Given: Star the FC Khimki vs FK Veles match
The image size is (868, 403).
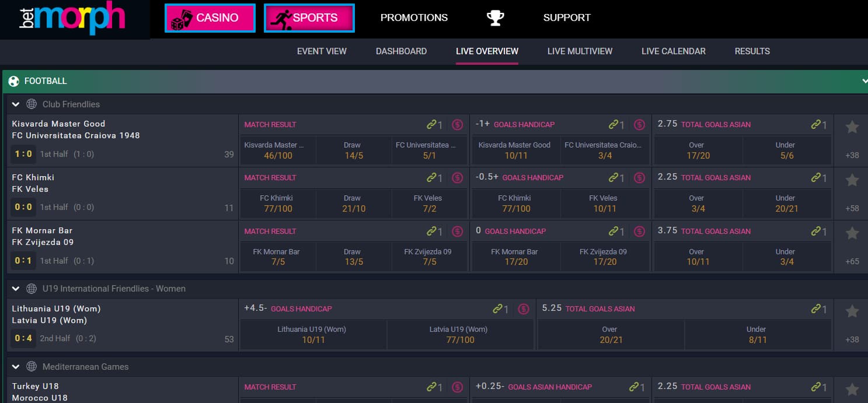Looking at the screenshot, I should pyautogui.click(x=852, y=180).
